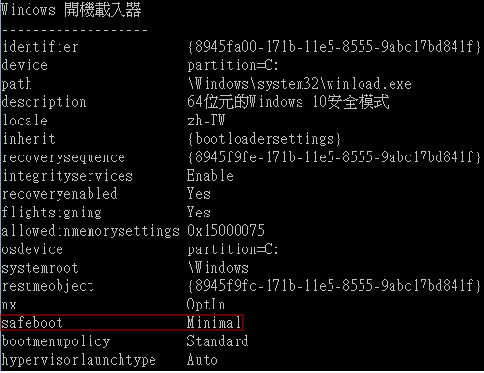Image resolution: width=484 pixels, height=373 pixels.
Task: Click the Minimal value beside safeboot
Action: (214, 323)
